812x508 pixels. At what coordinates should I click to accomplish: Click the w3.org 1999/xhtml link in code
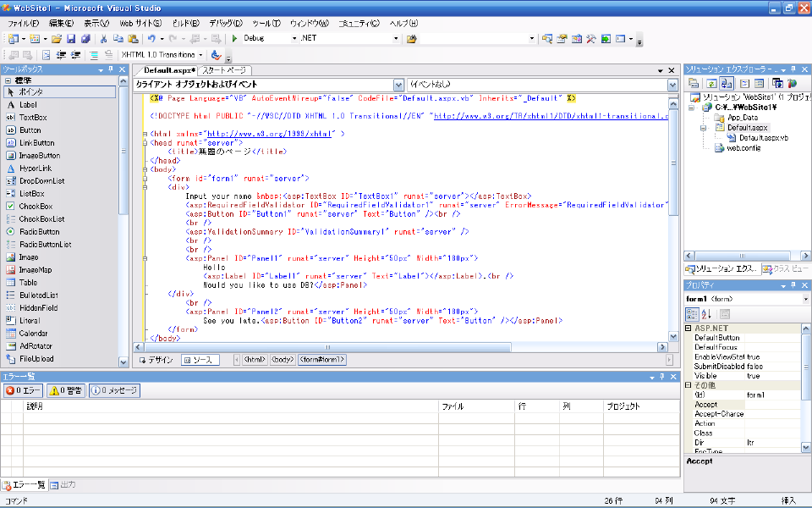[x=269, y=134]
